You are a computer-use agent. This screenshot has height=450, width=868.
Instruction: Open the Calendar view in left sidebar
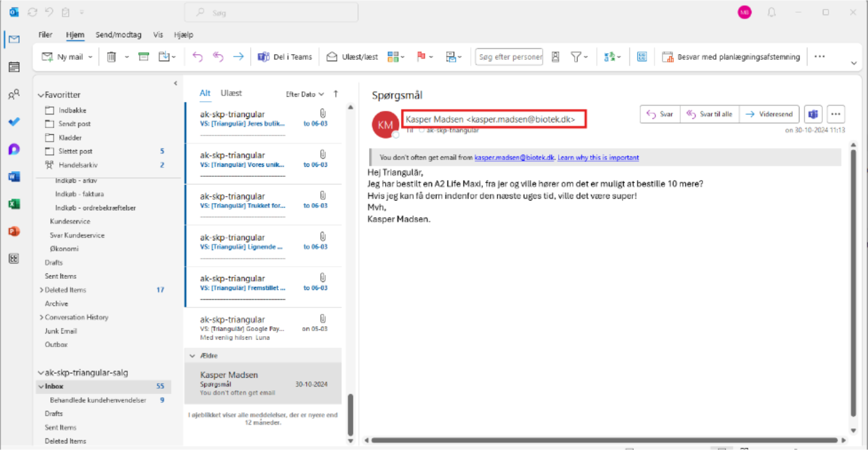click(x=14, y=67)
